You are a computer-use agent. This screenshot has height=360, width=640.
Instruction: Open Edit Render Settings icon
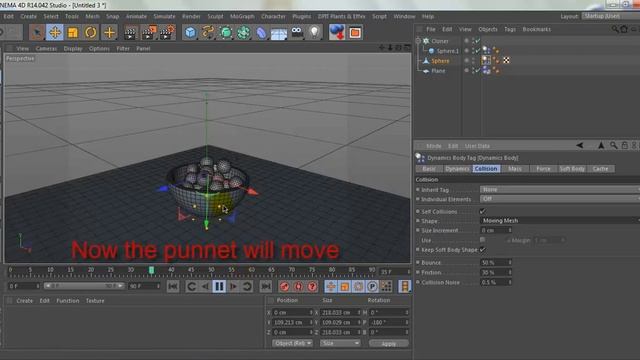coord(167,33)
